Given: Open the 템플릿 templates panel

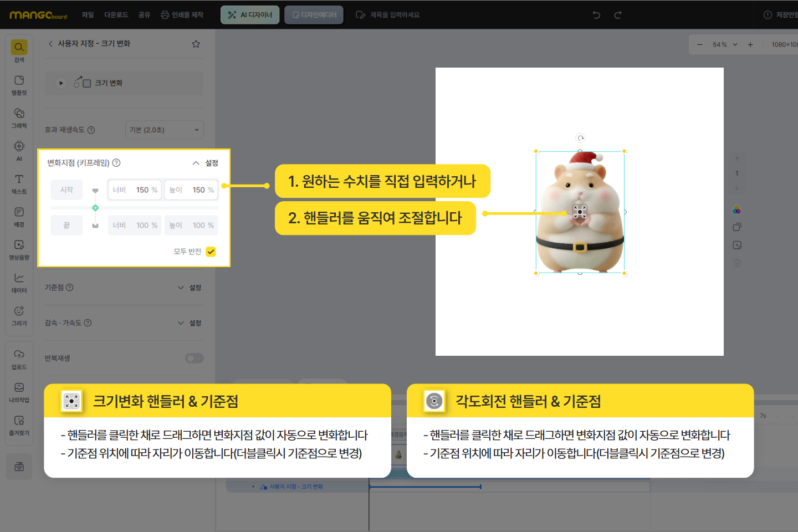Looking at the screenshot, I should (19, 84).
